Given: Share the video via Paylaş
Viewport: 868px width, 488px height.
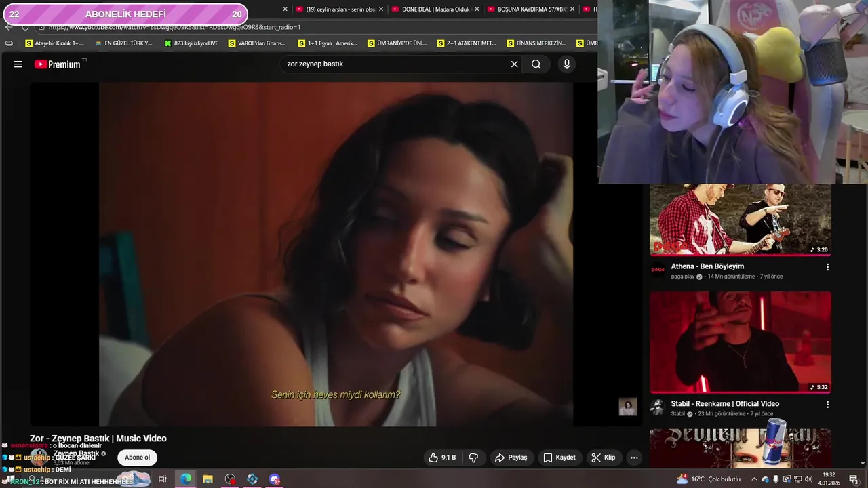Looking at the screenshot, I should pyautogui.click(x=511, y=457).
